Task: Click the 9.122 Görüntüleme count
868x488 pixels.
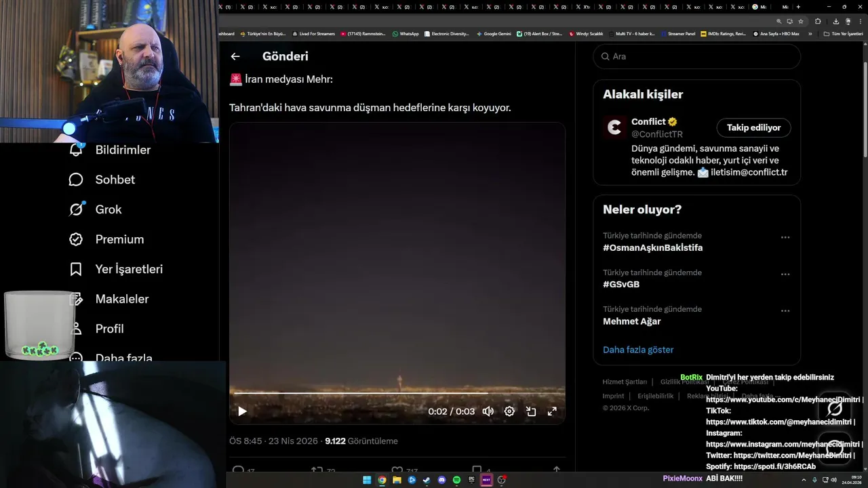Action: [x=361, y=441]
